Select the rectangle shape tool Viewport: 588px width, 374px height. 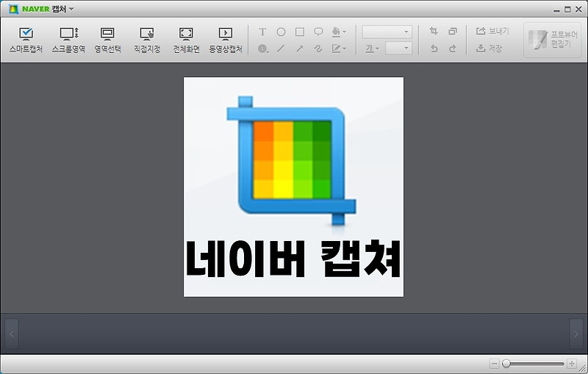click(x=300, y=32)
